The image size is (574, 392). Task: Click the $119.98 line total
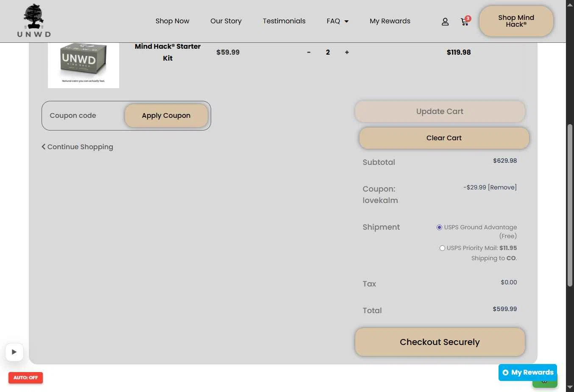[x=459, y=52]
